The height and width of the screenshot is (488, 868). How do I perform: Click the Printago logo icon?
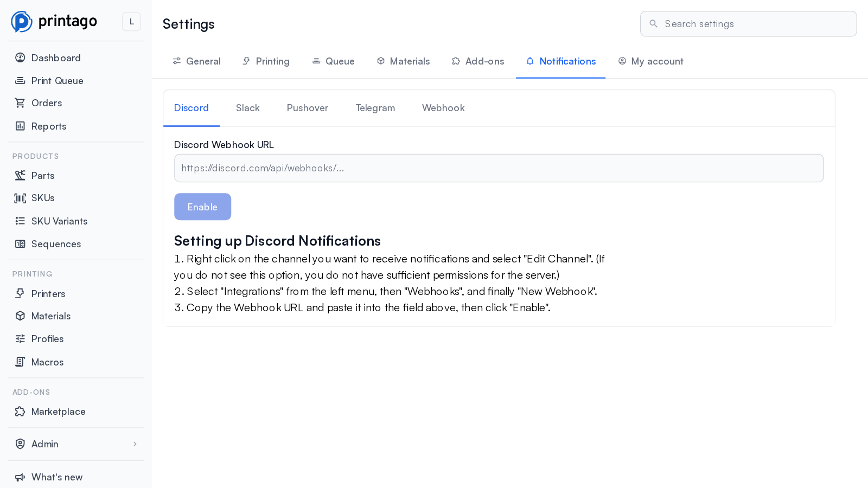[x=22, y=22]
